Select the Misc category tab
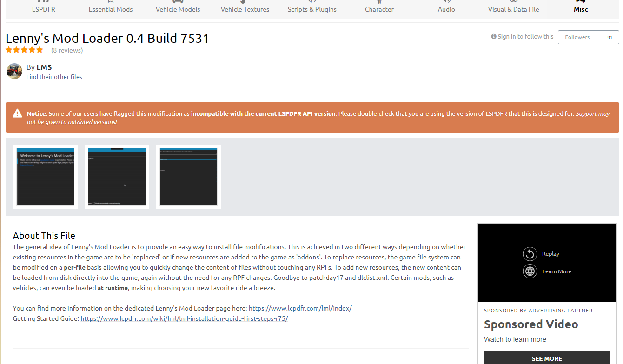This screenshot has height=364, width=623. 581,9
